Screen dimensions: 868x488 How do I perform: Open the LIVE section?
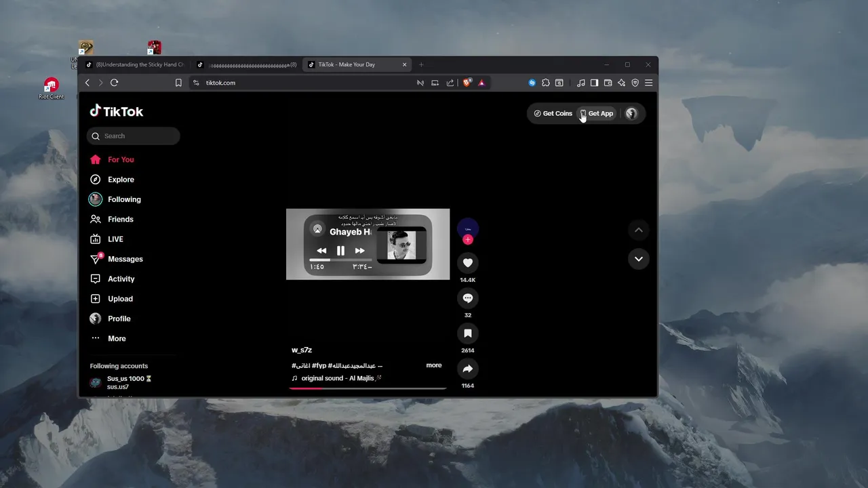pos(106,239)
